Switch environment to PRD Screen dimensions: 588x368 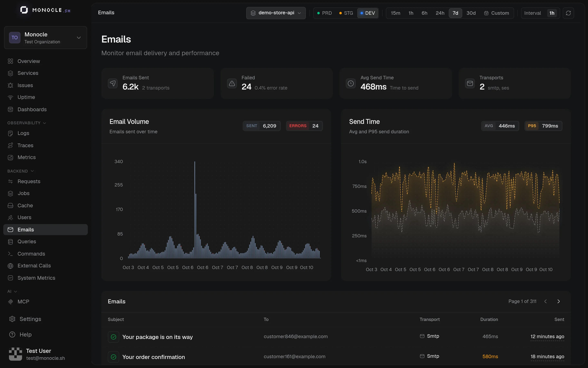pos(324,13)
